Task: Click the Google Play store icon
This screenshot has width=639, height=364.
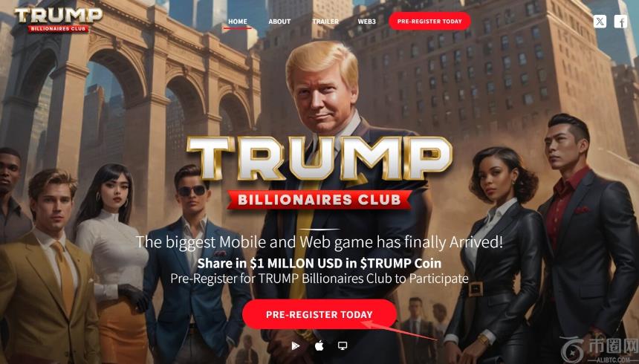Action: 296,345
